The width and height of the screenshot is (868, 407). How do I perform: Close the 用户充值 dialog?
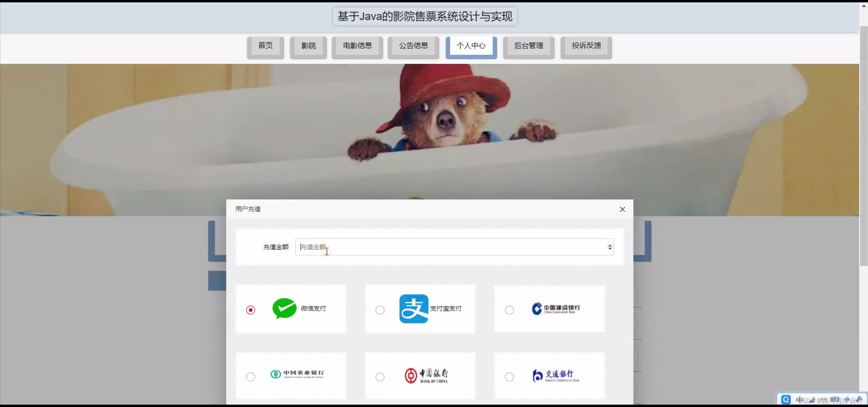(x=622, y=210)
